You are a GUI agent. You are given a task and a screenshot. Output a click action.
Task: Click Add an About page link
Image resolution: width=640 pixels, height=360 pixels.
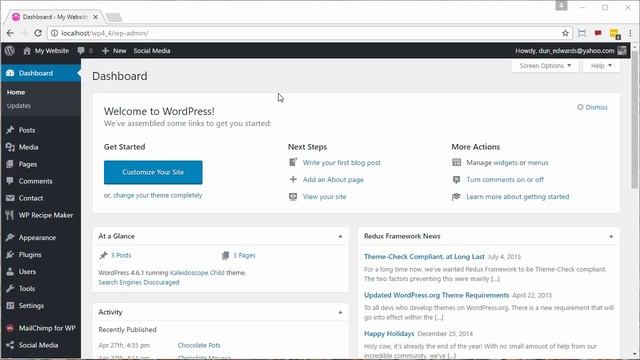tap(333, 180)
